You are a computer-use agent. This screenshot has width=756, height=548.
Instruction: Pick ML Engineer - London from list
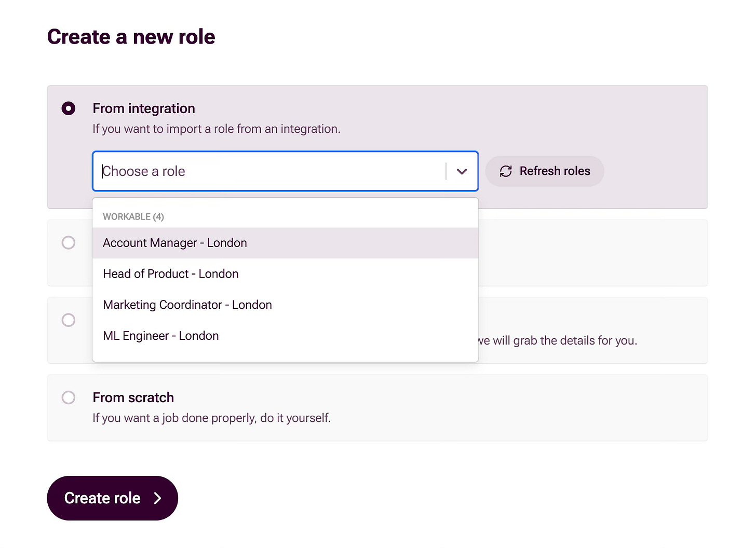[x=161, y=336]
